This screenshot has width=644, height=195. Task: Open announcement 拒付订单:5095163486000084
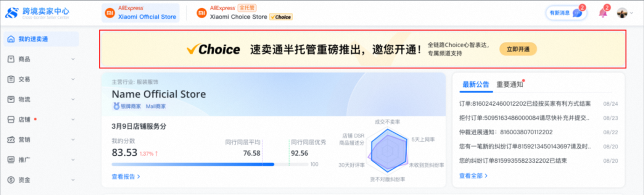coord(524,118)
